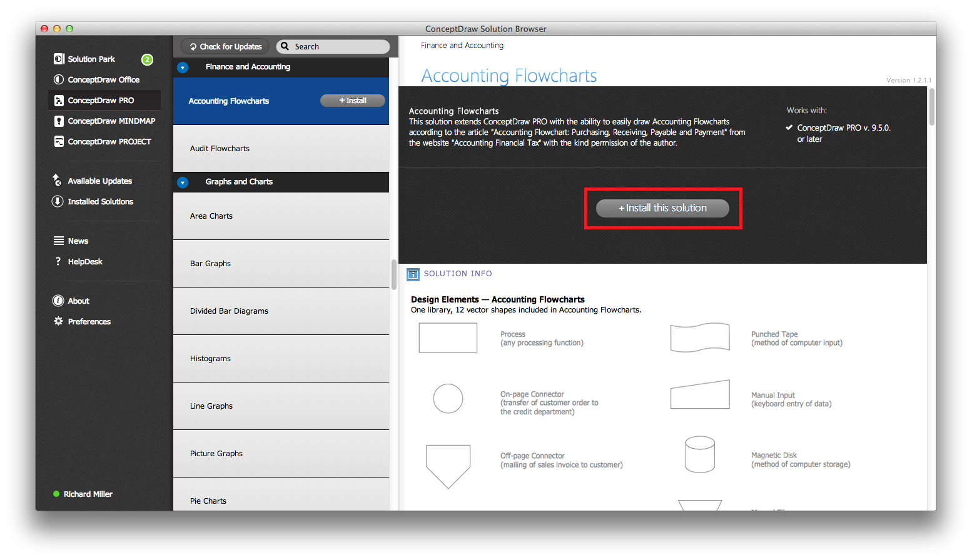Click the ConceptDraw PRO v. 9.5.0 compatibility text
The height and width of the screenshot is (560, 972).
(x=844, y=133)
